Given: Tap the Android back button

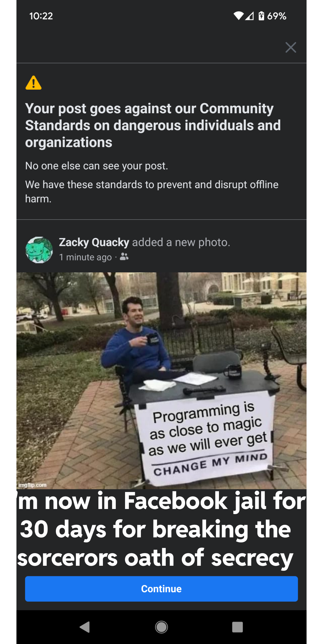Looking at the screenshot, I should pyautogui.click(x=85, y=627).
